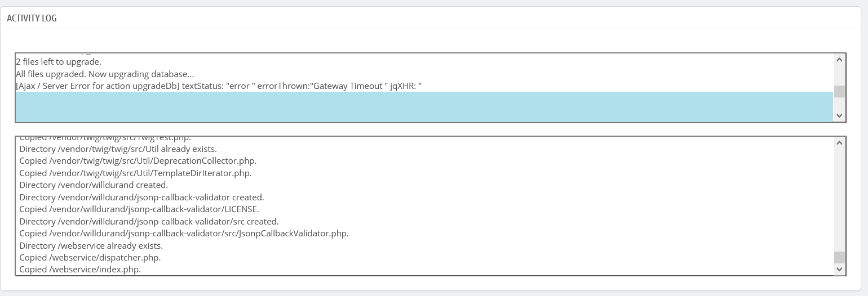Click the jsonp-callback-validator LICENSE copied line

pos(139,209)
